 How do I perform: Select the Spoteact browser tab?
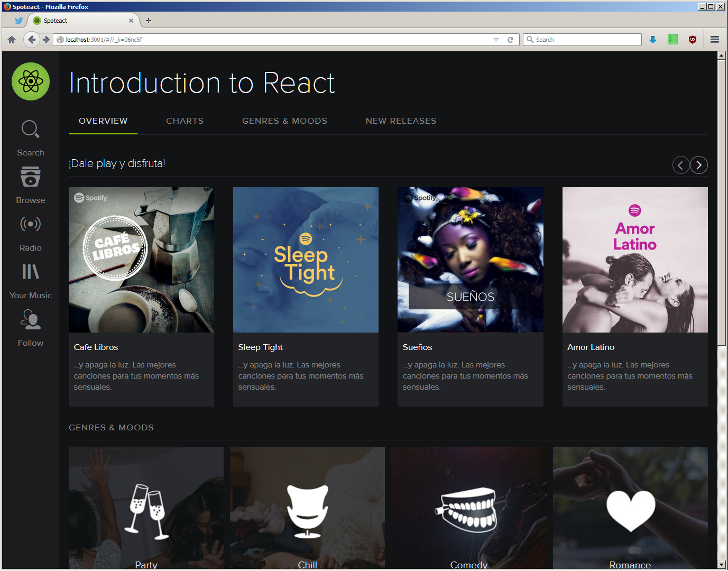click(x=83, y=21)
